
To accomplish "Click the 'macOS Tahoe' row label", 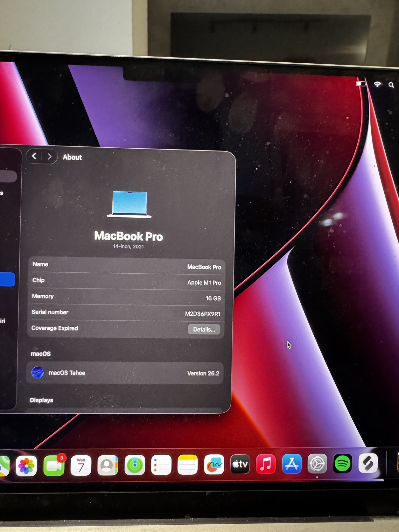I will [x=67, y=373].
